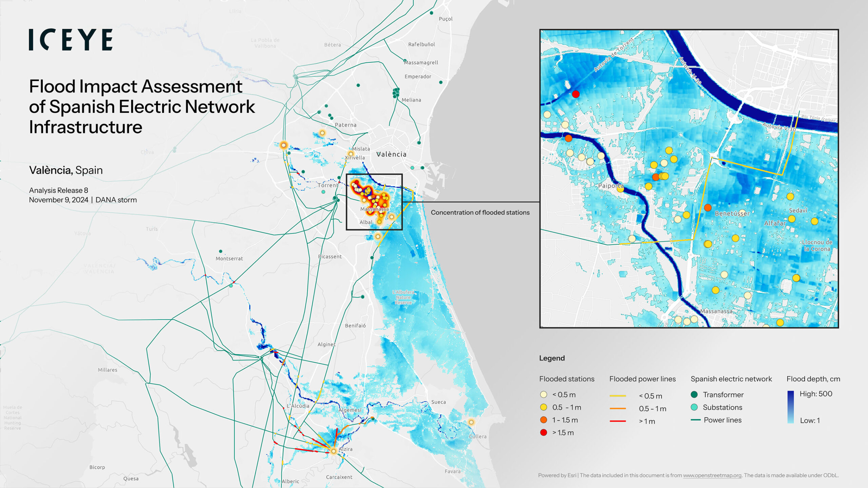Click the flooded station marker at Alzira

(334, 451)
